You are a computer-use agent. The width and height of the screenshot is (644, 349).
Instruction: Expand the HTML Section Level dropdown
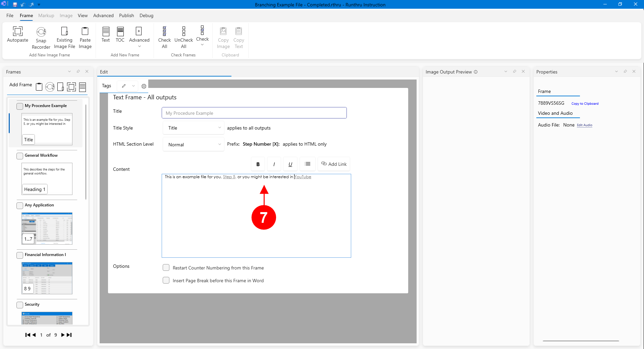(194, 145)
